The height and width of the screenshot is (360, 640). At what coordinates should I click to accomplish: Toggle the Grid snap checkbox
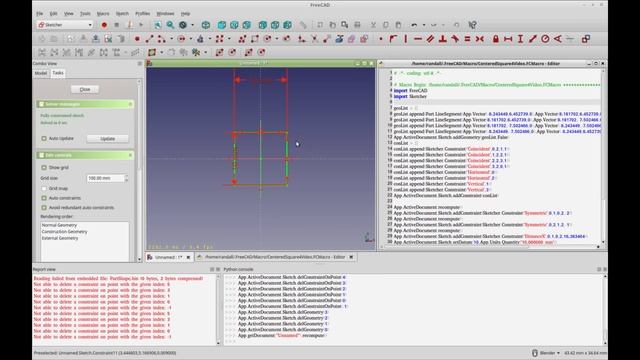pyautogui.click(x=44, y=189)
